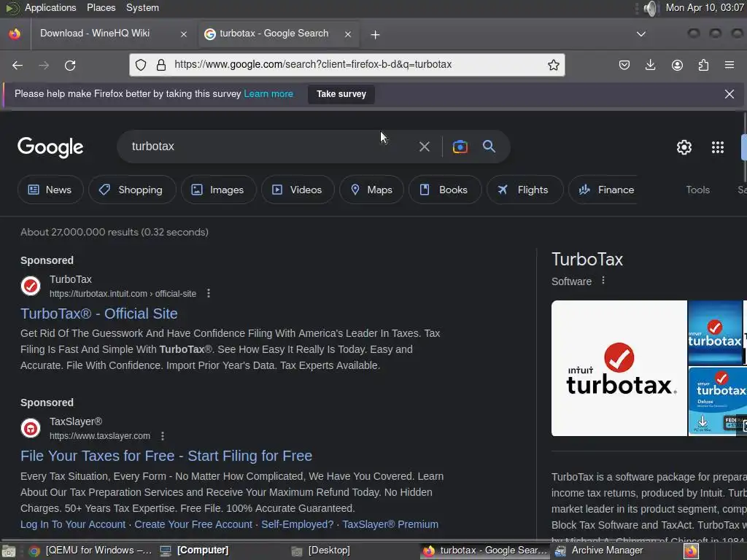Click the TurboTax checkmark favicon
Screen dimensions: 747x560
(31, 286)
